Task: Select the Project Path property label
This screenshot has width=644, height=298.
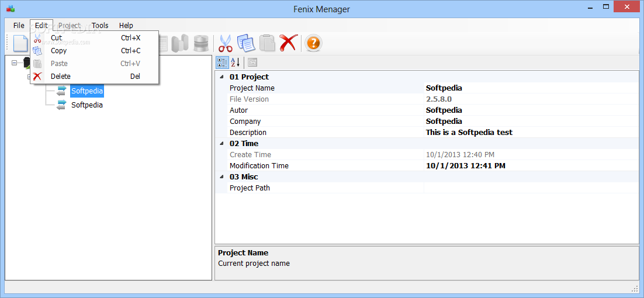Action: (250, 188)
